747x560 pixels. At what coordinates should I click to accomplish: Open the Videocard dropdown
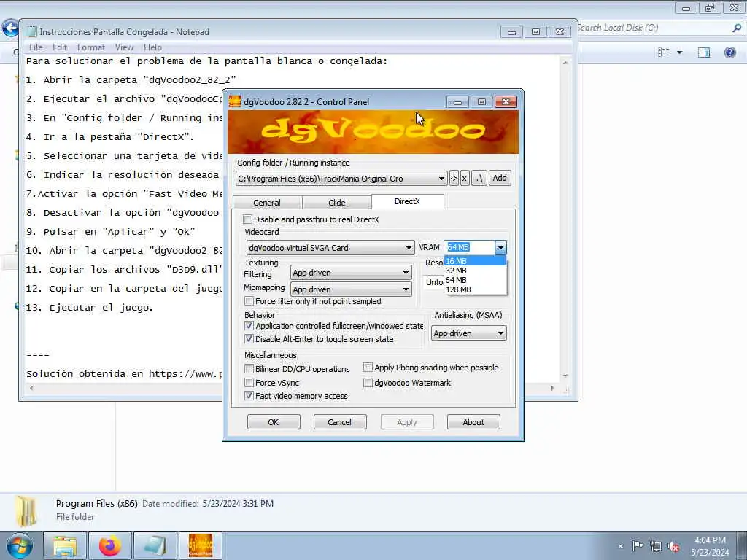[409, 248]
